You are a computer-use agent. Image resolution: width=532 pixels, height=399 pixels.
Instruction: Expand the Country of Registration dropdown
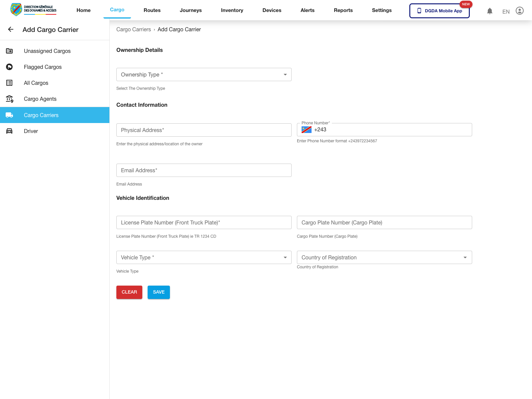coord(384,257)
